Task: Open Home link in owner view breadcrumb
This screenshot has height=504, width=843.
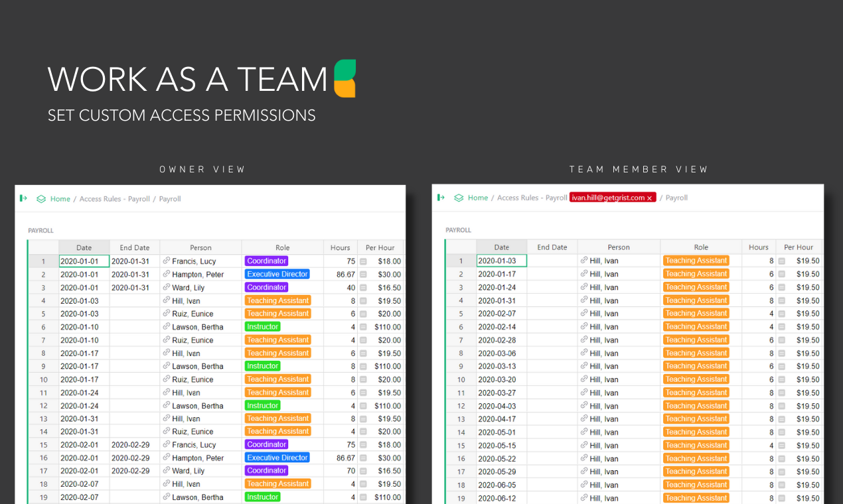Action: coord(60,199)
